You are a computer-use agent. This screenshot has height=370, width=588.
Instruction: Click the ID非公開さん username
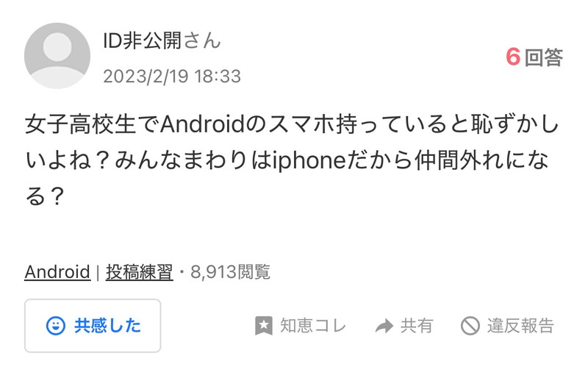(x=162, y=40)
